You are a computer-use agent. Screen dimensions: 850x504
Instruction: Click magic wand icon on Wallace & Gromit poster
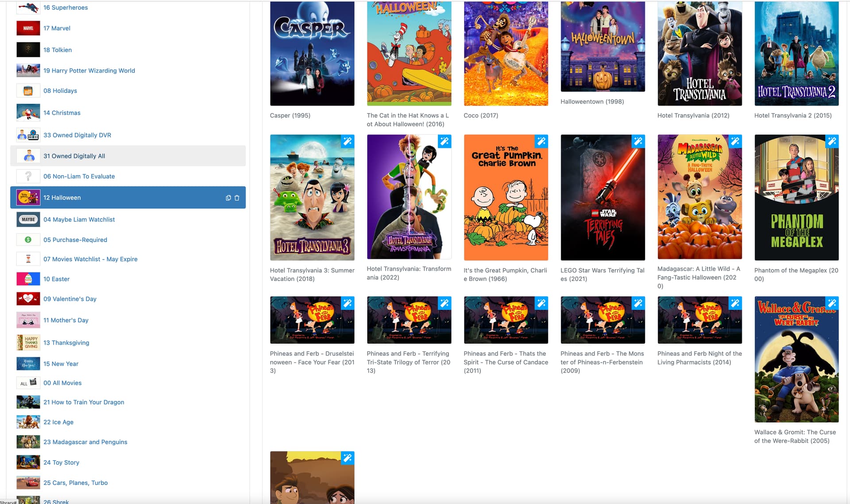pyautogui.click(x=832, y=303)
